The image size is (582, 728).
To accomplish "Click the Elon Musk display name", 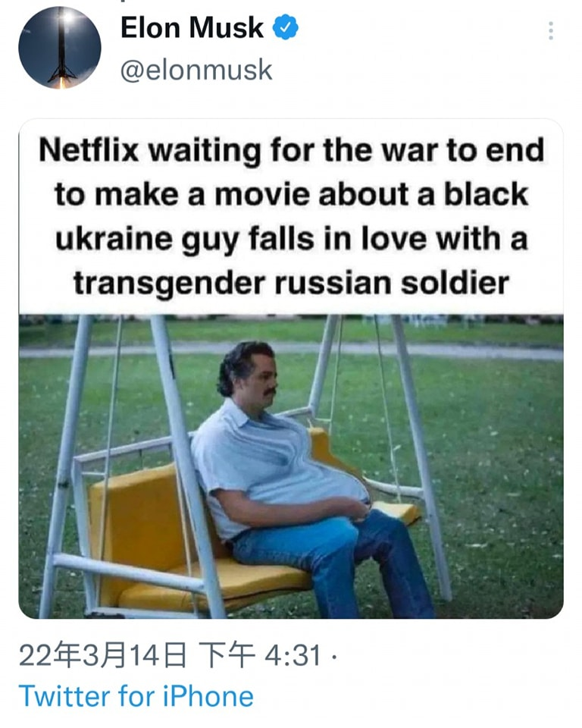I will click(192, 27).
